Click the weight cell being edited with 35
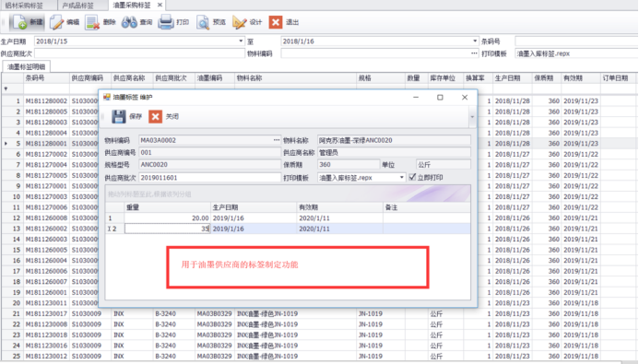The width and height of the screenshot is (639, 364). click(x=167, y=229)
